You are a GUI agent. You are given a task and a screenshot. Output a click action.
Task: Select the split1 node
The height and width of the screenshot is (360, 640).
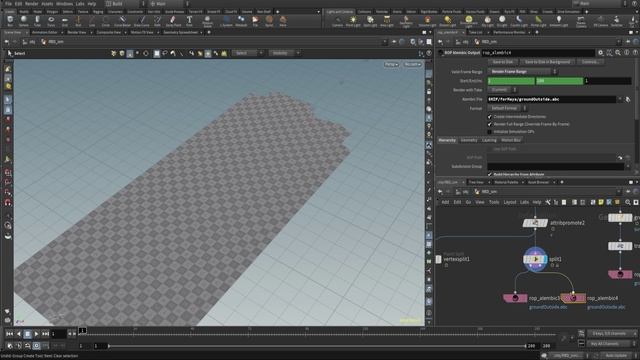click(x=535, y=259)
